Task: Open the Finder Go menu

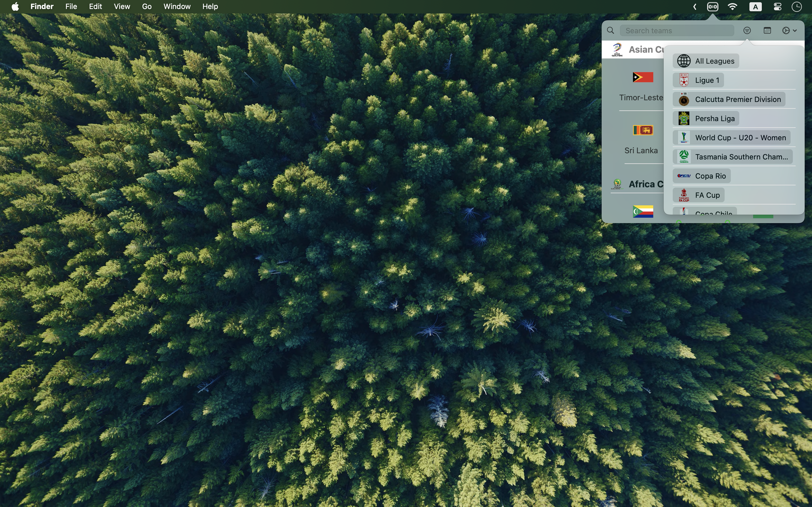Action: click(147, 7)
